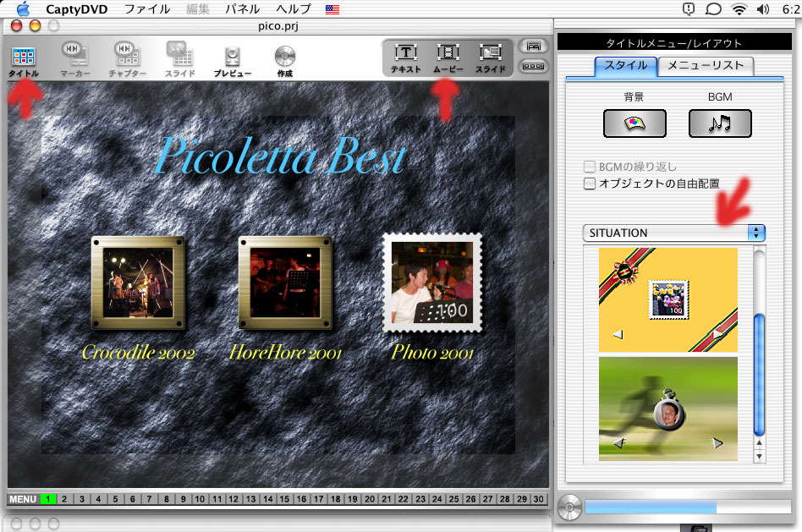Click the style list vertical scrollbar
Screen dimensions: 802x532
coord(759,355)
